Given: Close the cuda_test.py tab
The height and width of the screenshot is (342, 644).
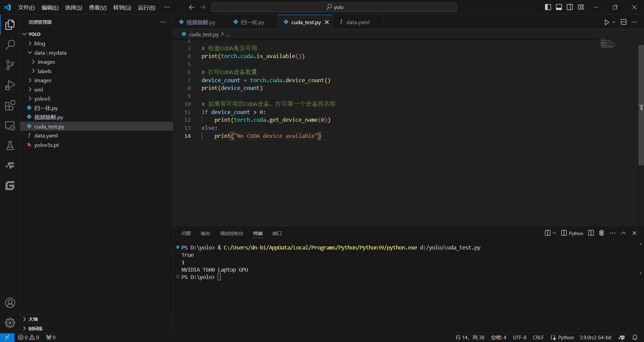Looking at the screenshot, I should [327, 22].
